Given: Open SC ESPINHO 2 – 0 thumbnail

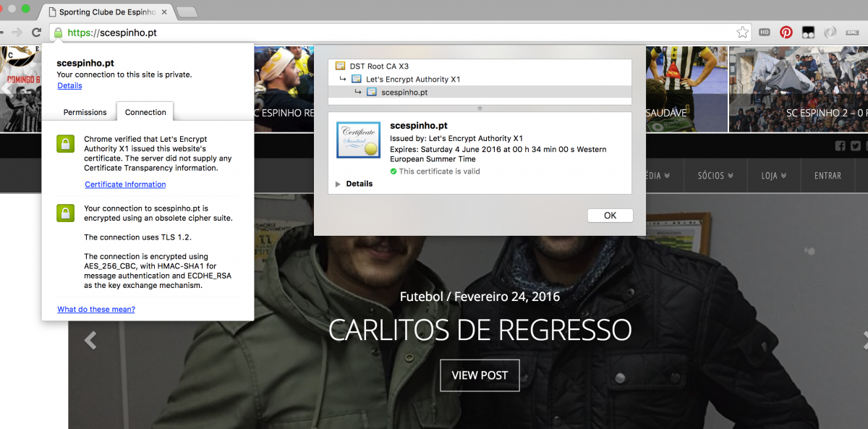Looking at the screenshot, I should 798,89.
